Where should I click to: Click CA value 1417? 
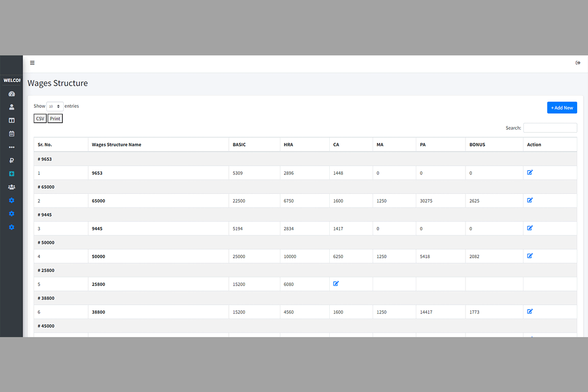pos(338,229)
